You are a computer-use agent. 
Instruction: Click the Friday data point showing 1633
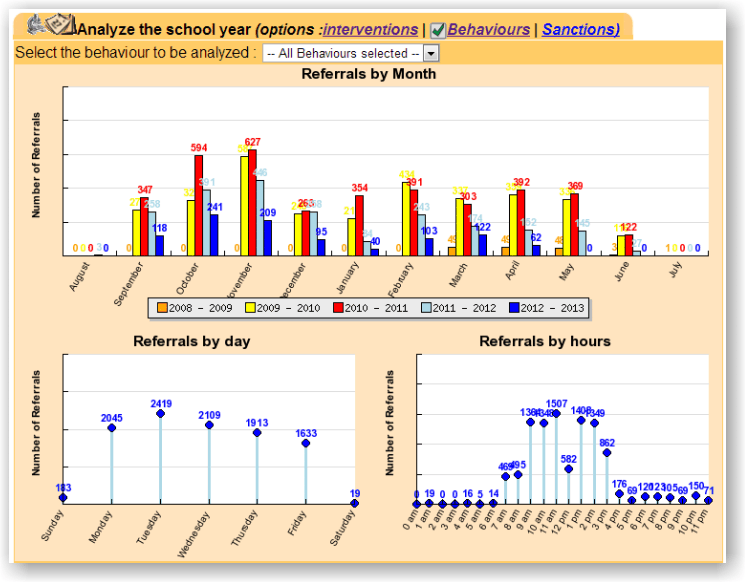click(306, 443)
